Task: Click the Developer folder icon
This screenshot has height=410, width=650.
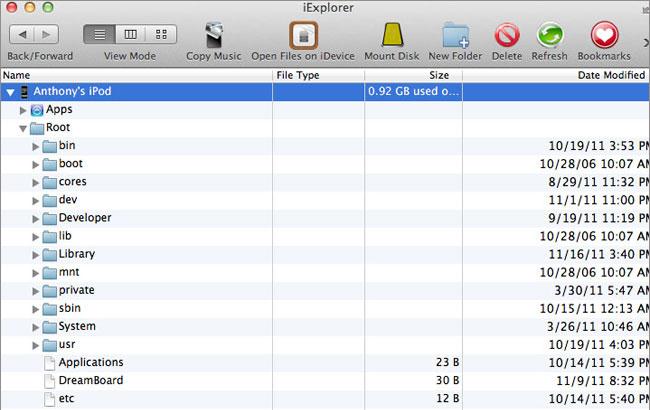Action: [x=50, y=218]
